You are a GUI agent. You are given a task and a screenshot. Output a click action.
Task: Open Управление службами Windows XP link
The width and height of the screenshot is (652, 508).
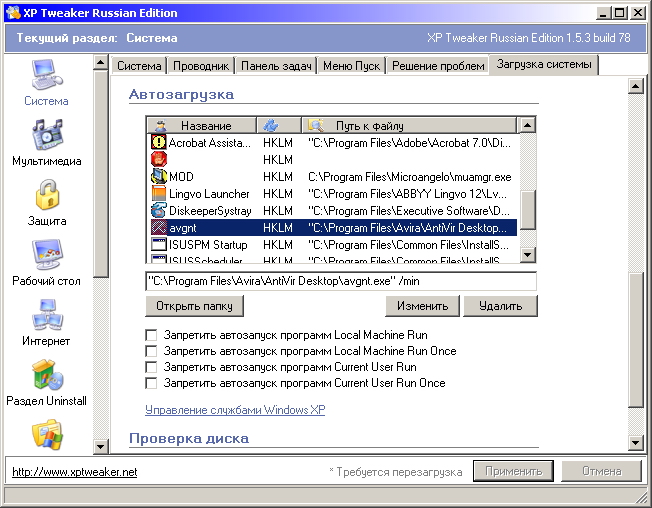pyautogui.click(x=235, y=410)
